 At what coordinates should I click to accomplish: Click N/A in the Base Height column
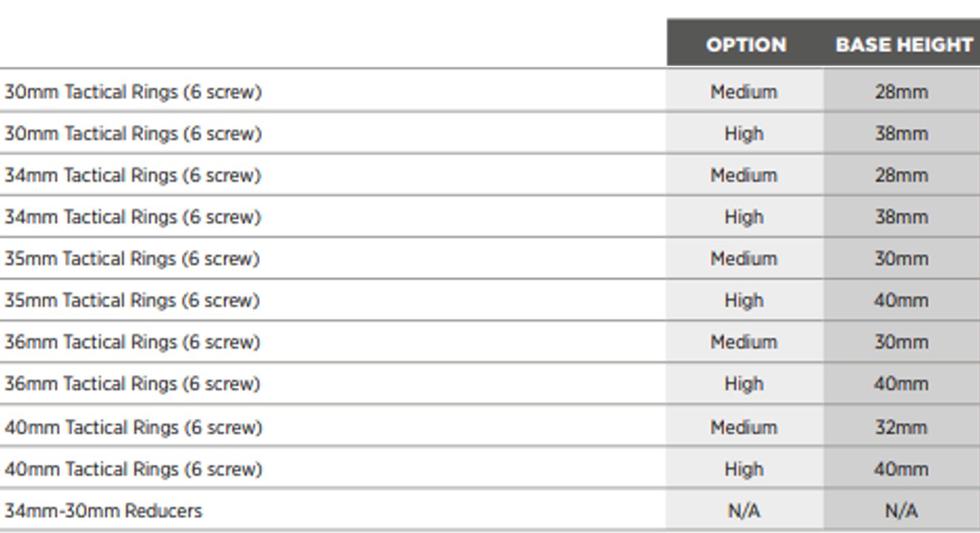tap(901, 510)
